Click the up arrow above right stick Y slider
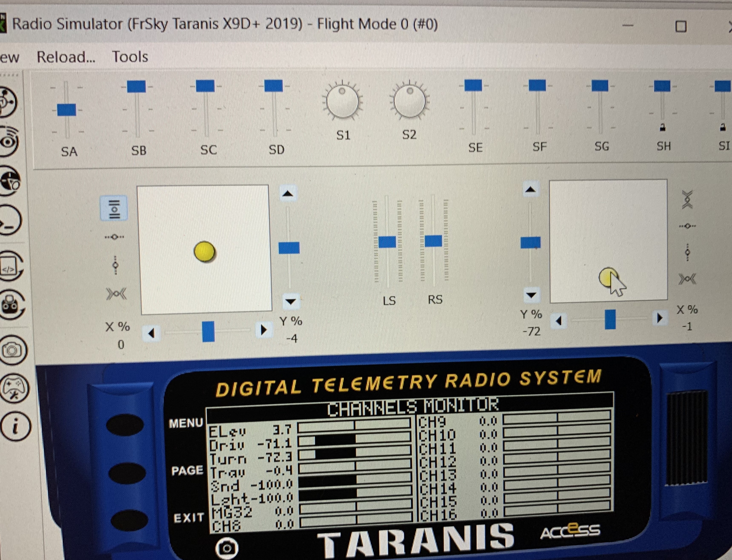The width and height of the screenshot is (732, 560). click(530, 190)
